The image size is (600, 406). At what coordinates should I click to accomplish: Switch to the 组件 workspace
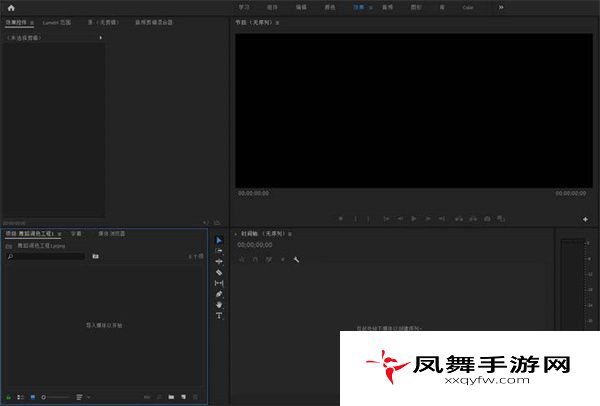tap(272, 7)
